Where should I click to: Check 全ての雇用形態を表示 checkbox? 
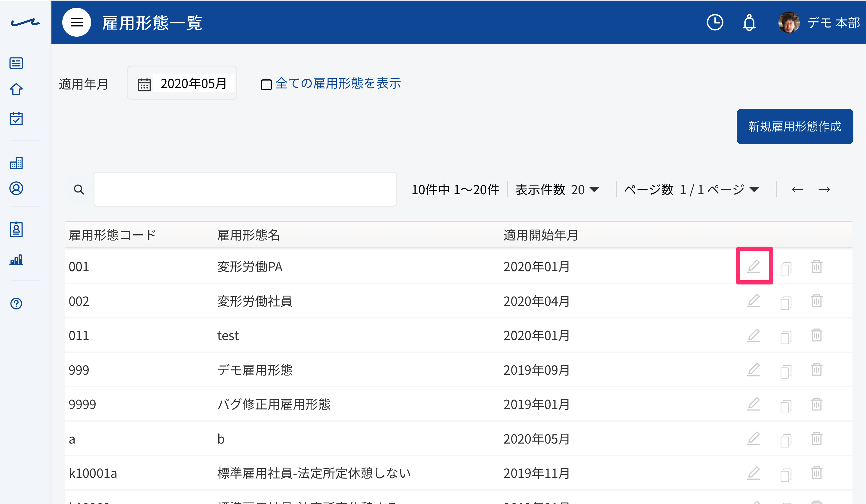pos(266,85)
